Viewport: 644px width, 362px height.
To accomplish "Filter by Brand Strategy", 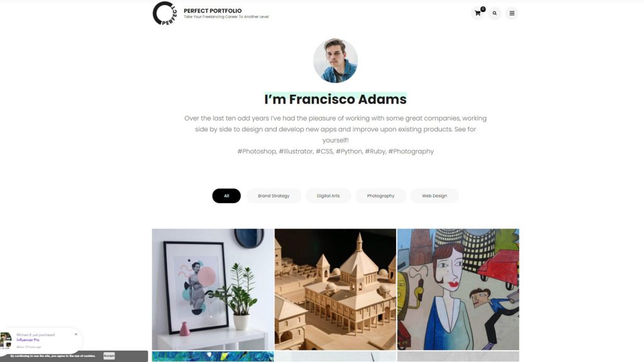I will [274, 196].
